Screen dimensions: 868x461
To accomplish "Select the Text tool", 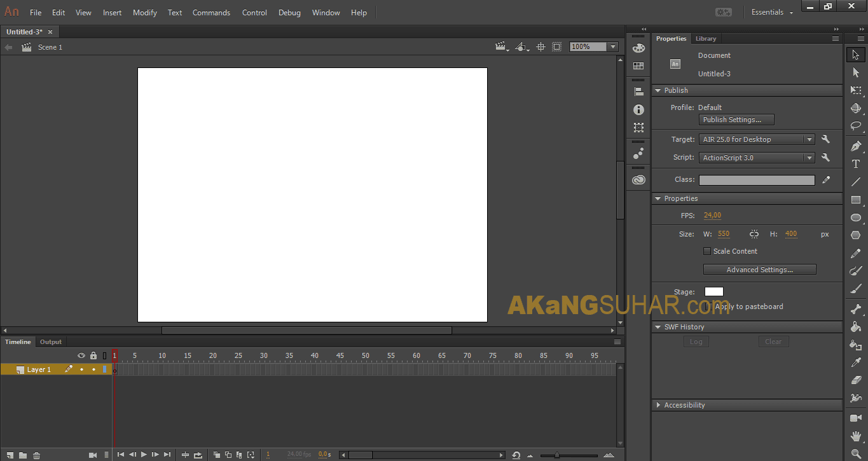I will 856,163.
